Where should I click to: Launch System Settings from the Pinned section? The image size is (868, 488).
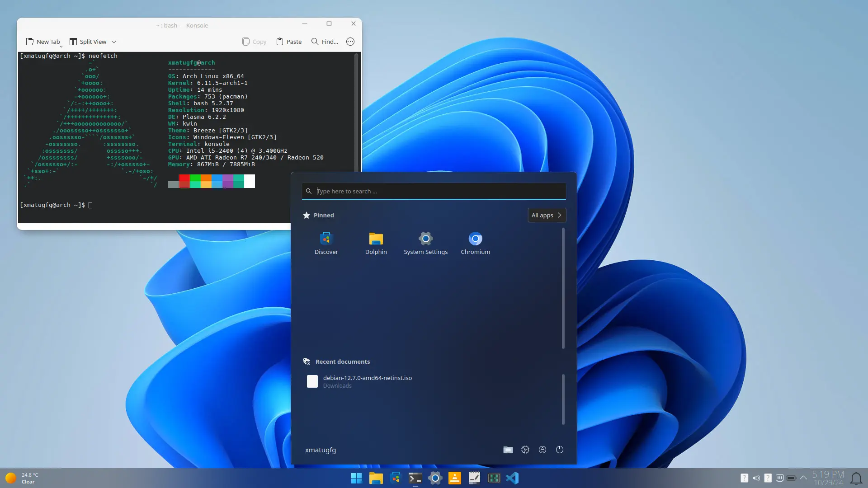(x=425, y=244)
